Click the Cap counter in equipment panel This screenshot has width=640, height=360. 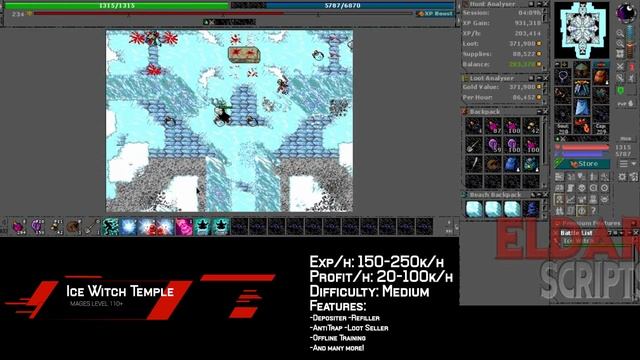click(x=600, y=129)
